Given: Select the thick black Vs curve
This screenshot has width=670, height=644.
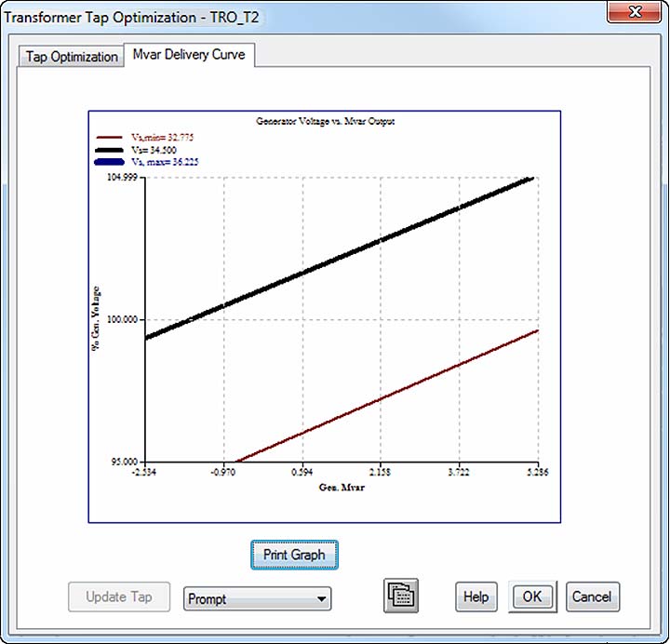Looking at the screenshot, I should 341,257.
